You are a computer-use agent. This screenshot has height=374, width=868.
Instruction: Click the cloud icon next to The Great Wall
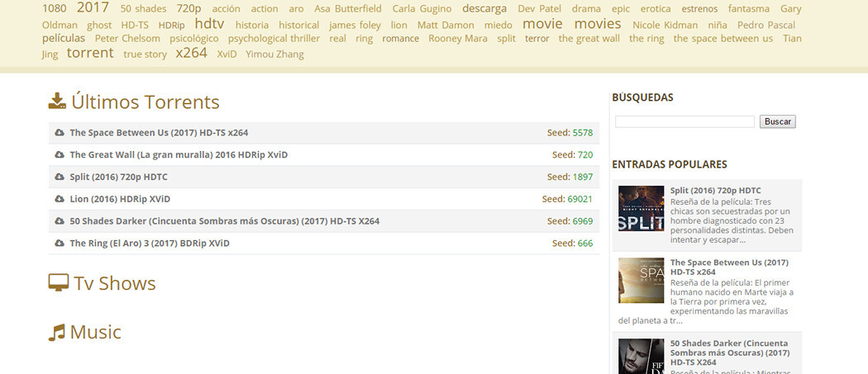(60, 155)
